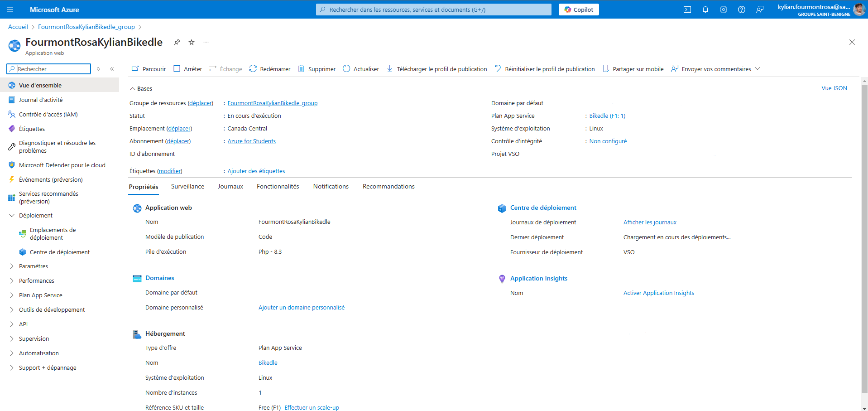
Task: Collapse the left navigation menu with the double chevron
Action: [x=112, y=69]
